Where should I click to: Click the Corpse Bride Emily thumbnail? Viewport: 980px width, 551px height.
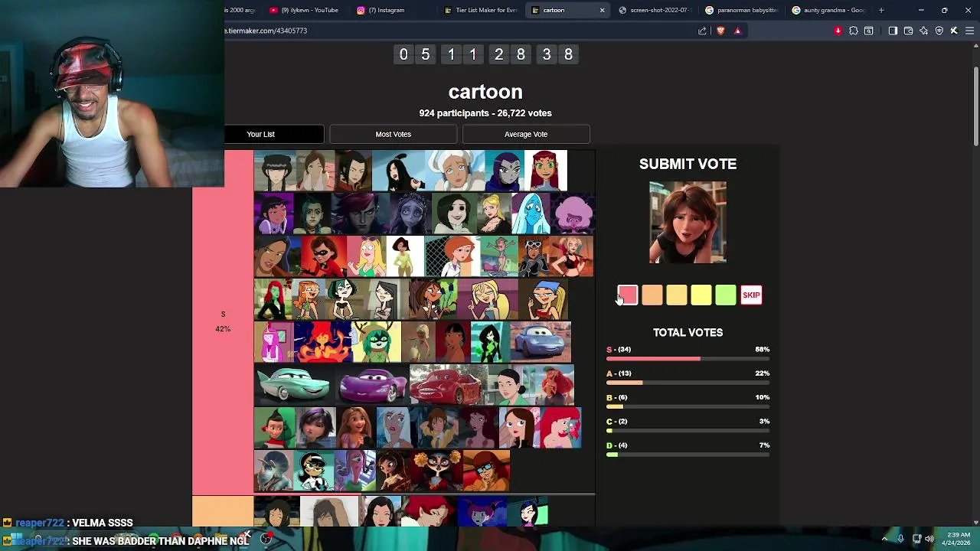[412, 213]
